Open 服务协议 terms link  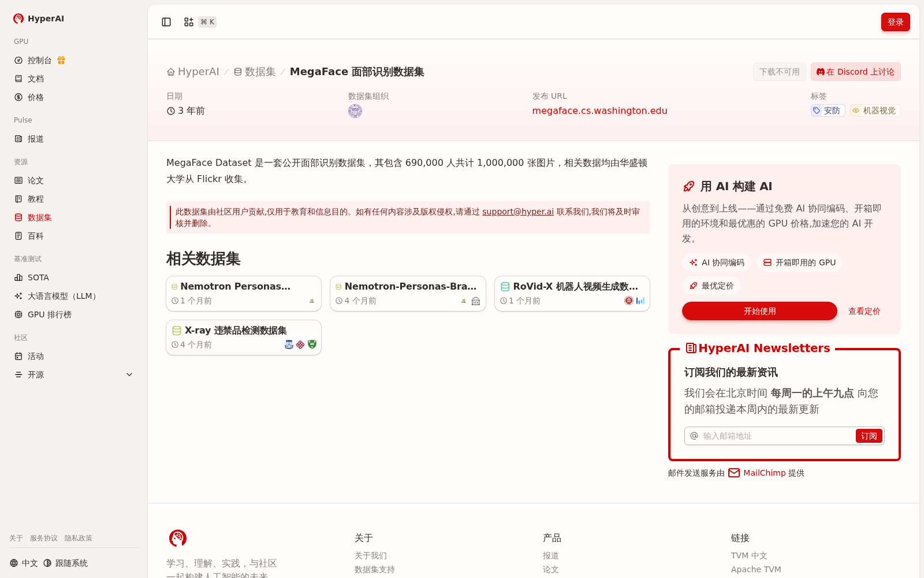pos(44,538)
